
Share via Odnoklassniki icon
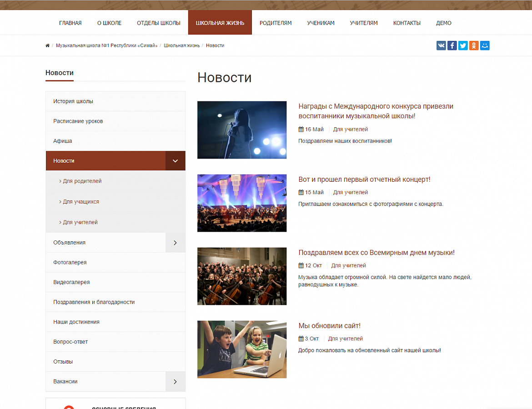pyautogui.click(x=474, y=45)
